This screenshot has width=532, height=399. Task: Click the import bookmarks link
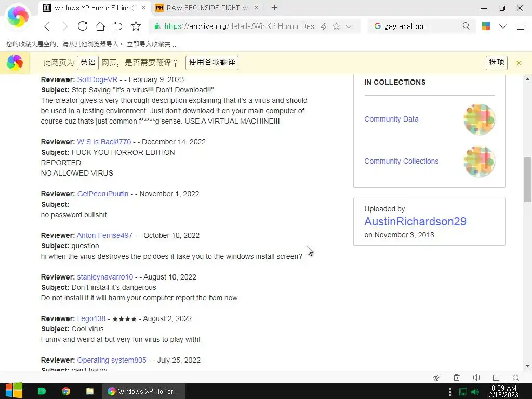coord(151,44)
